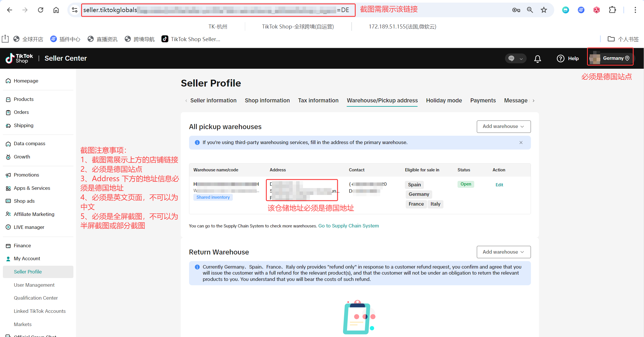The height and width of the screenshot is (337, 644).
Task: Open the notifications bell
Action: coord(538,59)
